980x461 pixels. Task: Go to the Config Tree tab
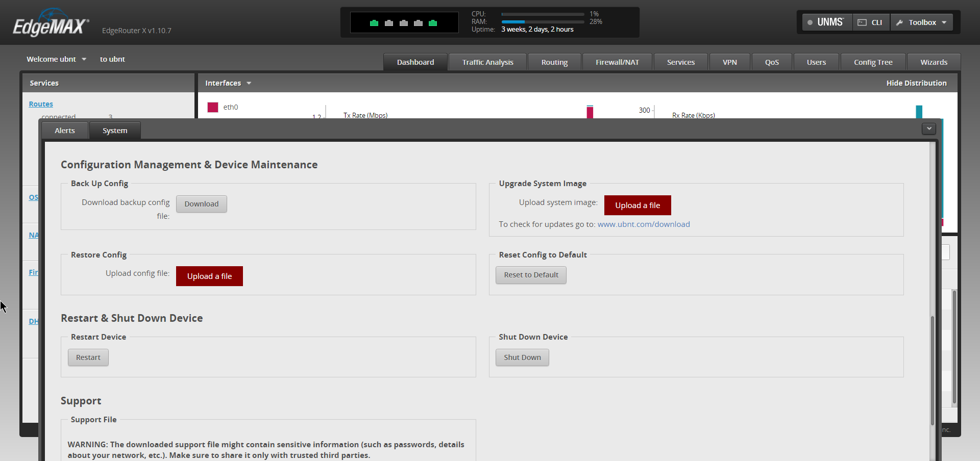[x=873, y=62]
